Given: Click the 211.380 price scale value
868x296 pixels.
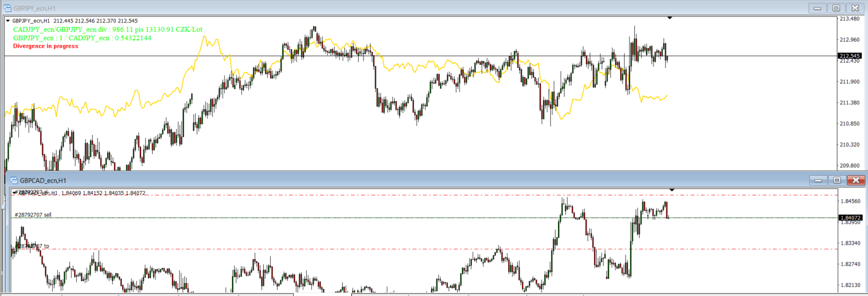Looking at the screenshot, I should coord(850,103).
